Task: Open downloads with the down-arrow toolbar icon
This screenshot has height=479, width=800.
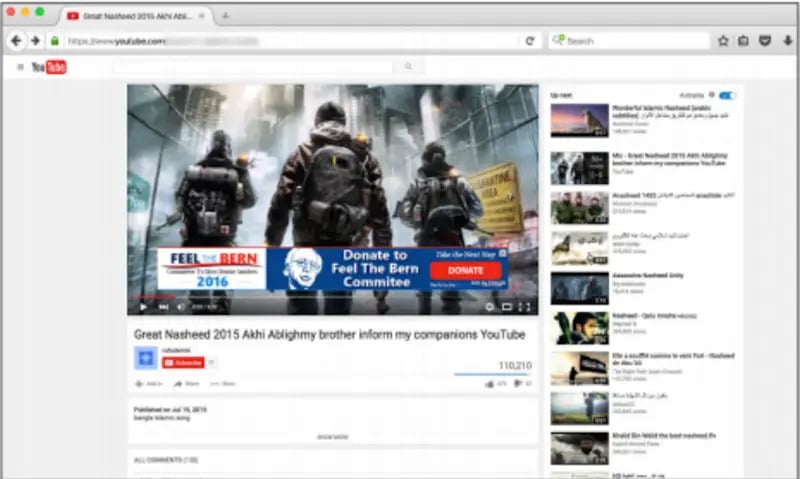Action: pos(787,41)
